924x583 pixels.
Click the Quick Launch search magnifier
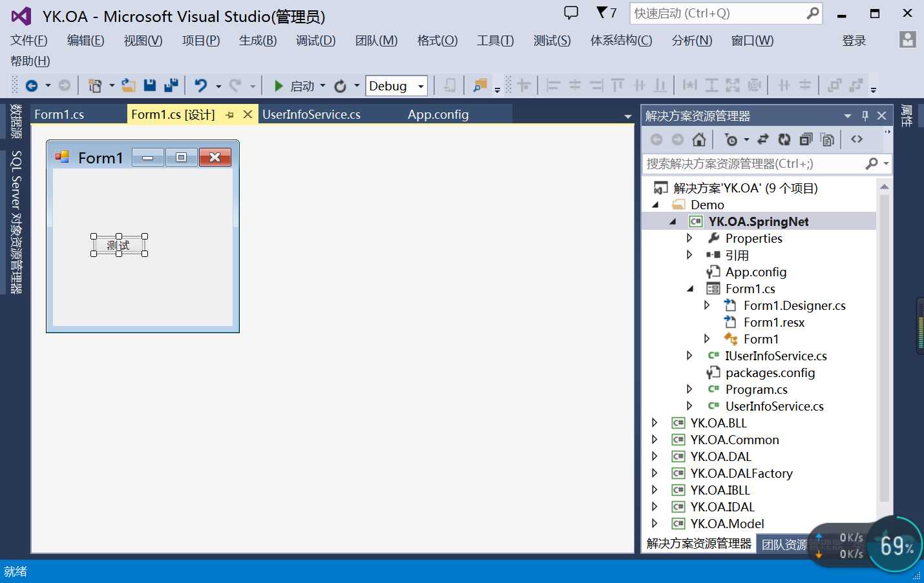click(x=813, y=13)
